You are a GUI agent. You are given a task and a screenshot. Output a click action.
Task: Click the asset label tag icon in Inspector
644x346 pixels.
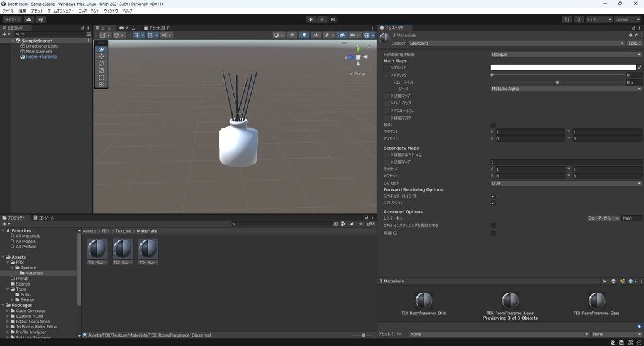(x=639, y=326)
